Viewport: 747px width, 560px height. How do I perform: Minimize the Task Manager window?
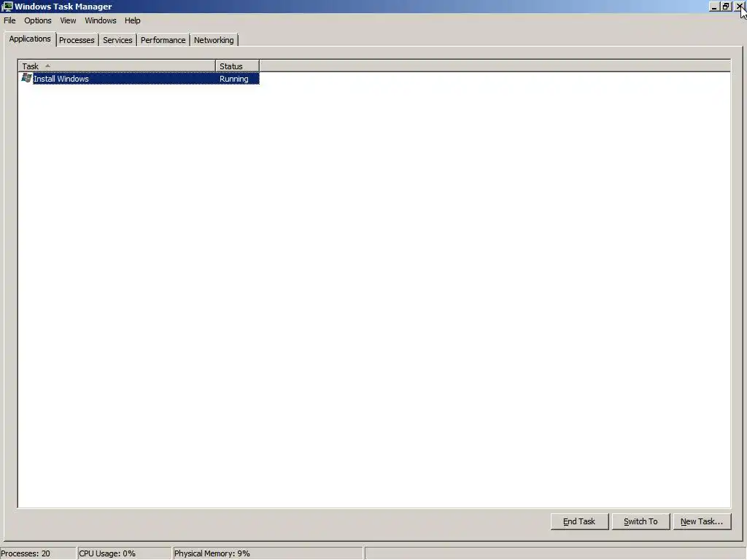pos(713,6)
